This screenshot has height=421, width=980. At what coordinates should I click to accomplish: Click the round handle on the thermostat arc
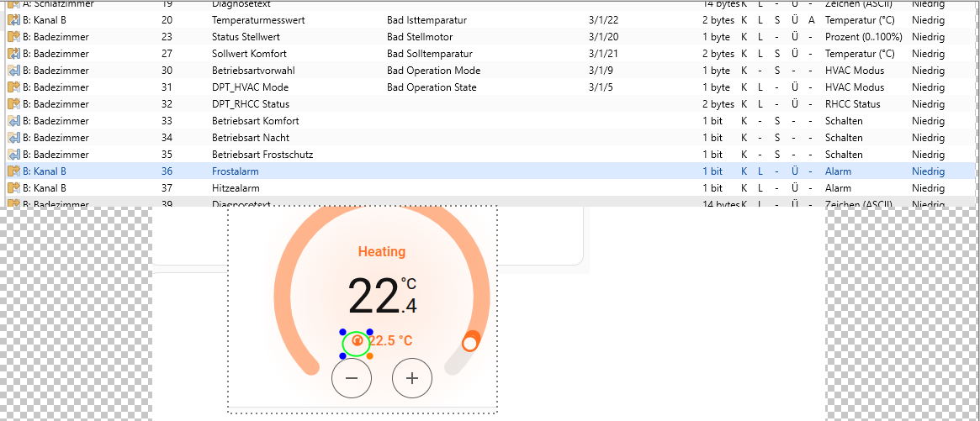[x=470, y=342]
